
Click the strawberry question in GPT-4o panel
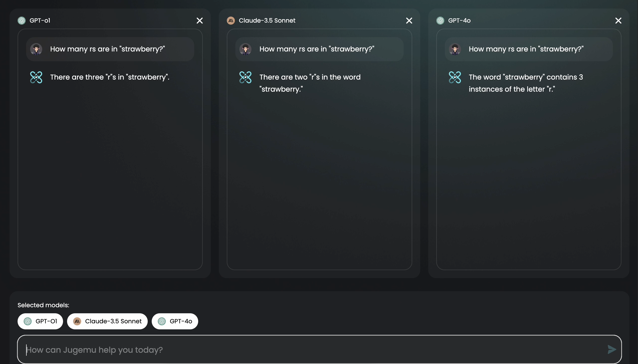click(526, 49)
